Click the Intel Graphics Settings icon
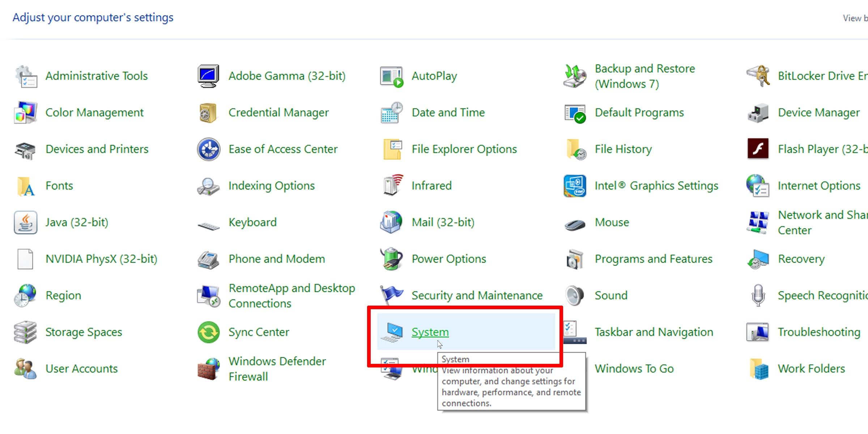The image size is (868, 434). click(x=575, y=186)
